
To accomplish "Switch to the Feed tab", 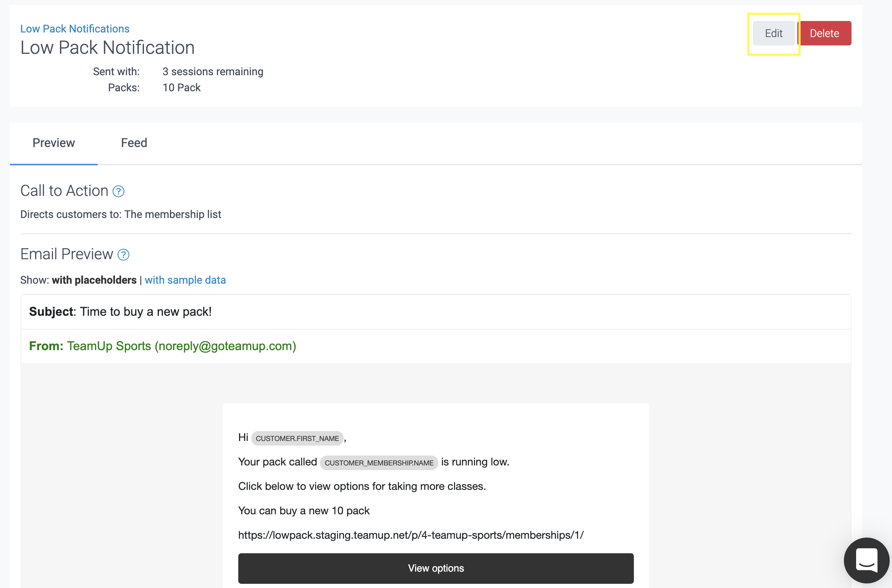I will click(134, 143).
